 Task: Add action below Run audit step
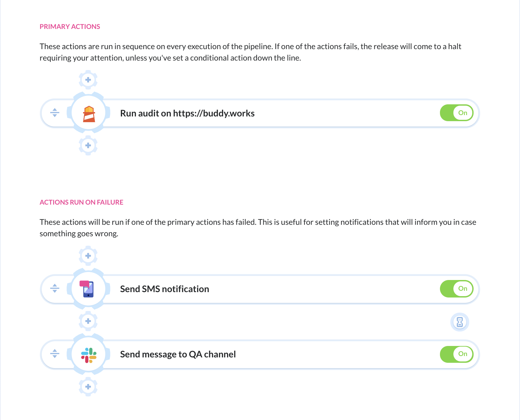point(88,145)
